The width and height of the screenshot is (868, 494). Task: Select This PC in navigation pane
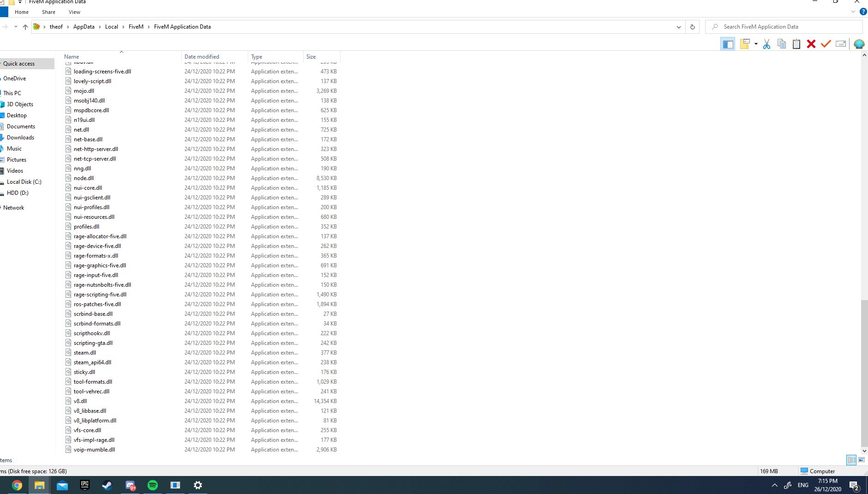click(x=12, y=93)
